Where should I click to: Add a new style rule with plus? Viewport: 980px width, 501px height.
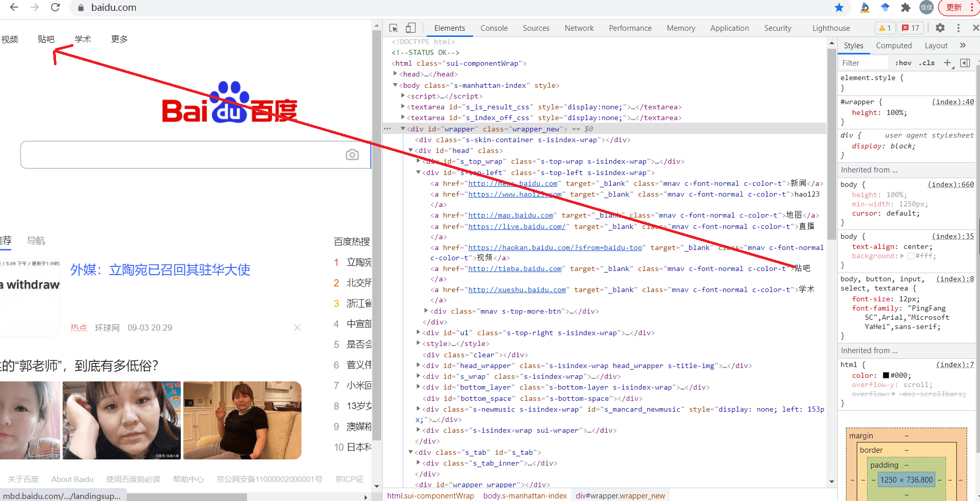947,63
